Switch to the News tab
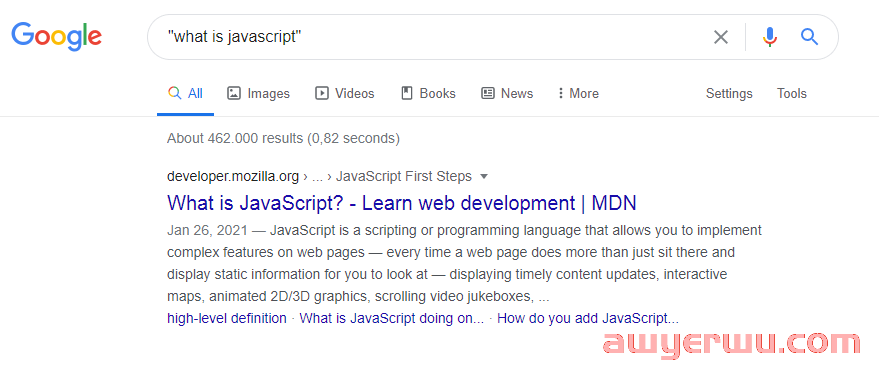This screenshot has height=373, width=879. click(x=507, y=94)
